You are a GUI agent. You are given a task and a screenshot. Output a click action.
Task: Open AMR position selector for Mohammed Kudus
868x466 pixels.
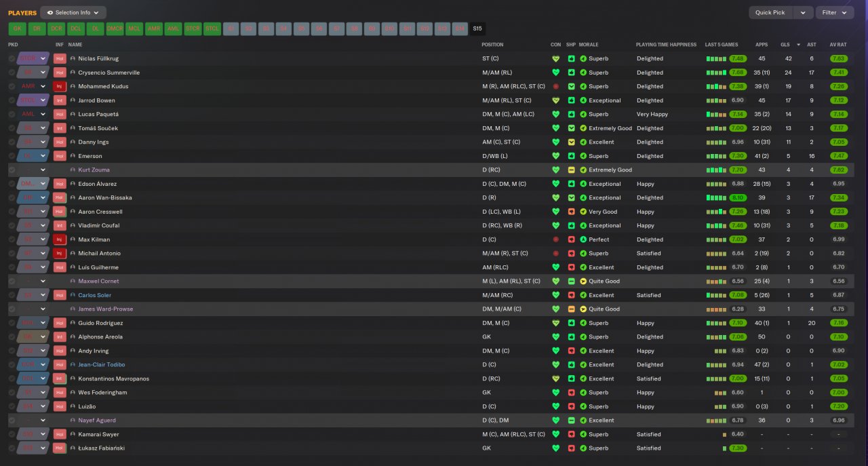pyautogui.click(x=33, y=86)
